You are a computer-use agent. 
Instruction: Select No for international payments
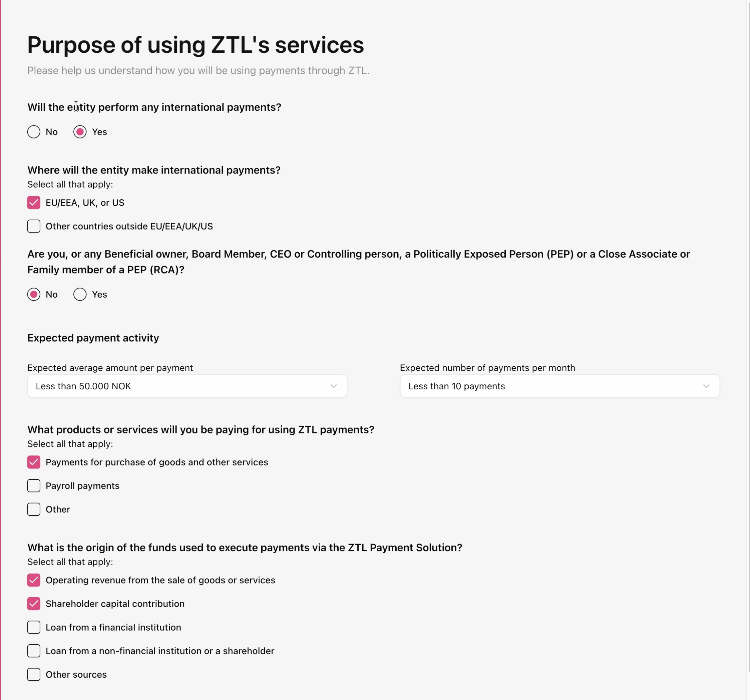[34, 132]
